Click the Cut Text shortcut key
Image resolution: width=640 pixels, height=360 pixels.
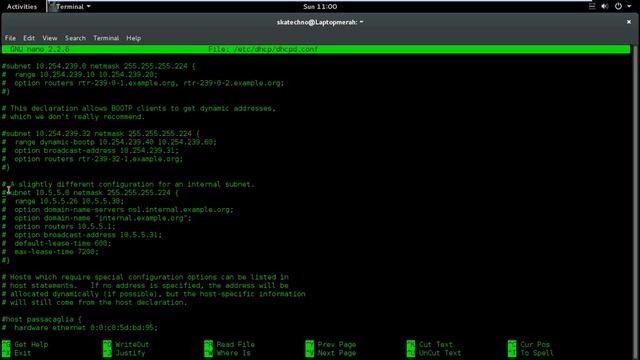[411, 344]
